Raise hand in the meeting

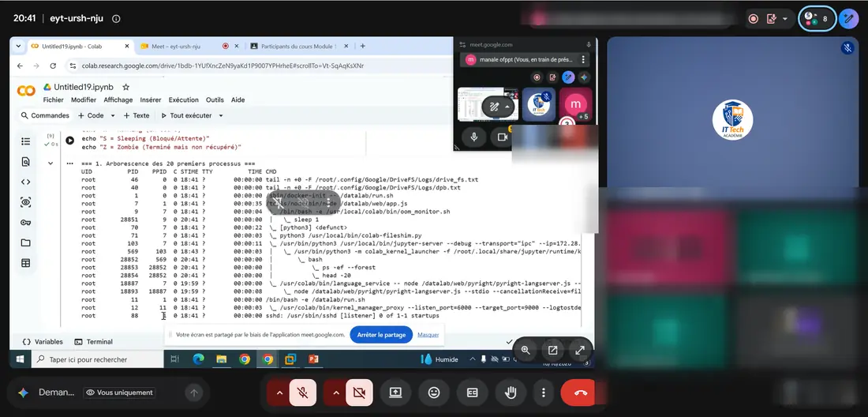(511, 393)
